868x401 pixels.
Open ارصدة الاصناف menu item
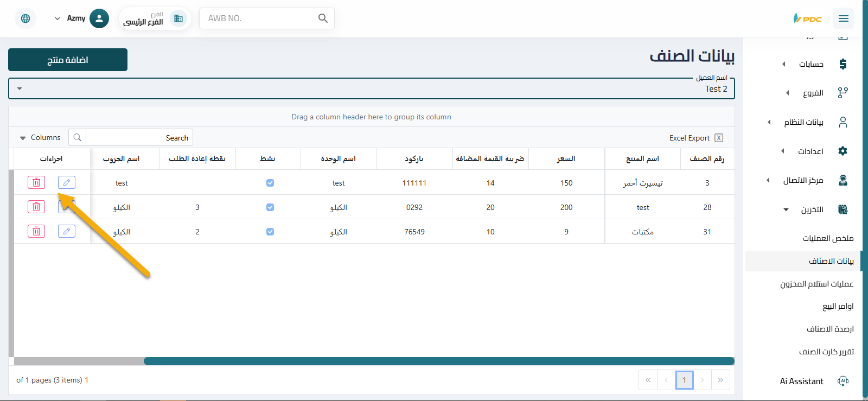pyautogui.click(x=830, y=329)
